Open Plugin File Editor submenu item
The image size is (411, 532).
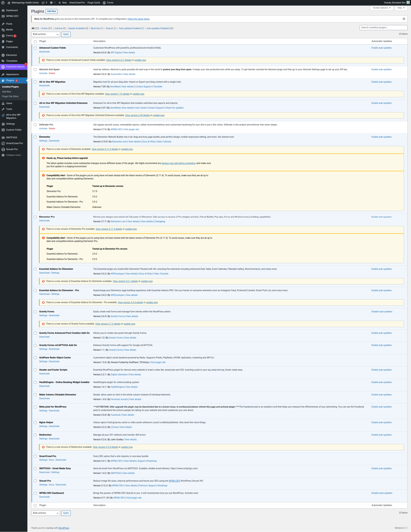pos(10,97)
